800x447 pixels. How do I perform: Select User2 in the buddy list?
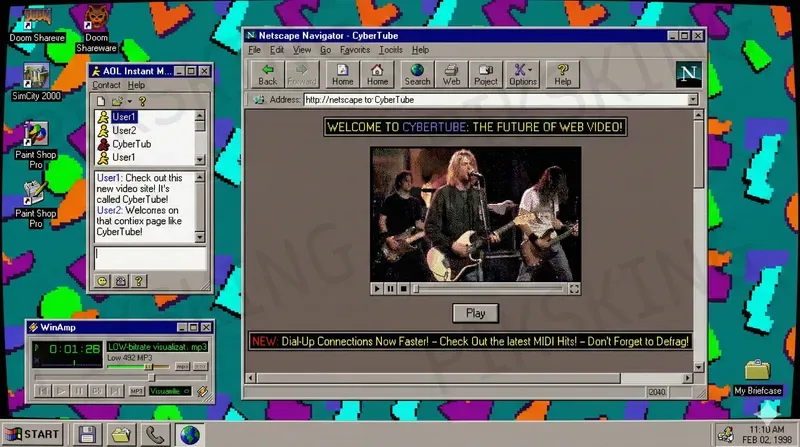point(124,130)
